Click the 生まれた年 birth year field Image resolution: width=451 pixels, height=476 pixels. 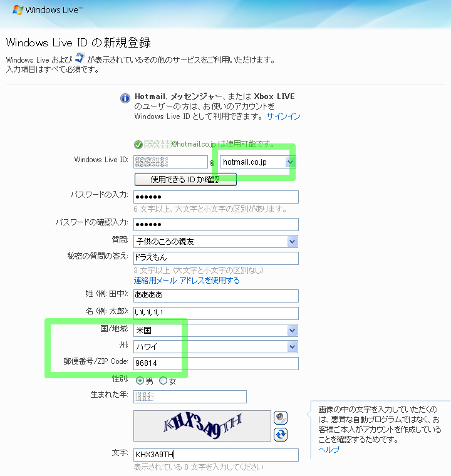click(x=190, y=396)
